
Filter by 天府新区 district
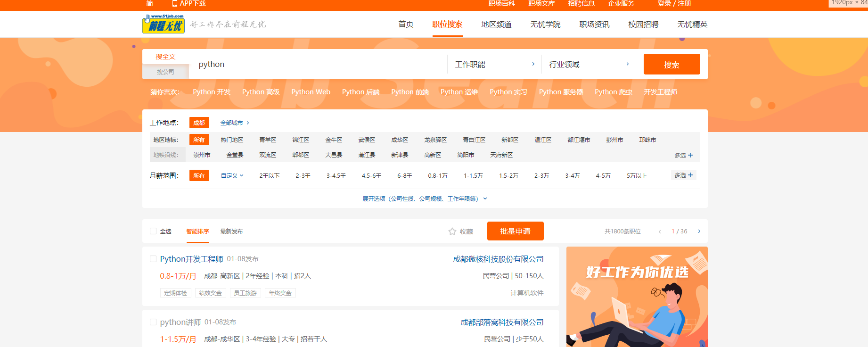[x=501, y=155]
